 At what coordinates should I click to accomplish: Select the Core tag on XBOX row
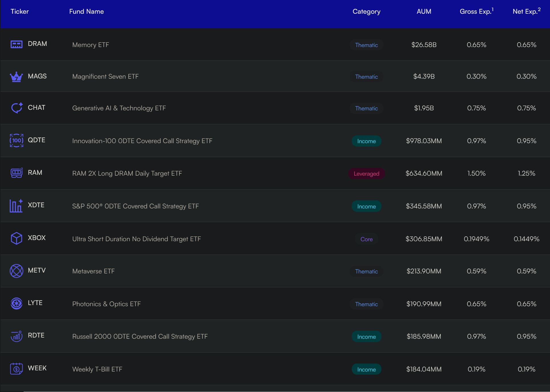tap(366, 239)
